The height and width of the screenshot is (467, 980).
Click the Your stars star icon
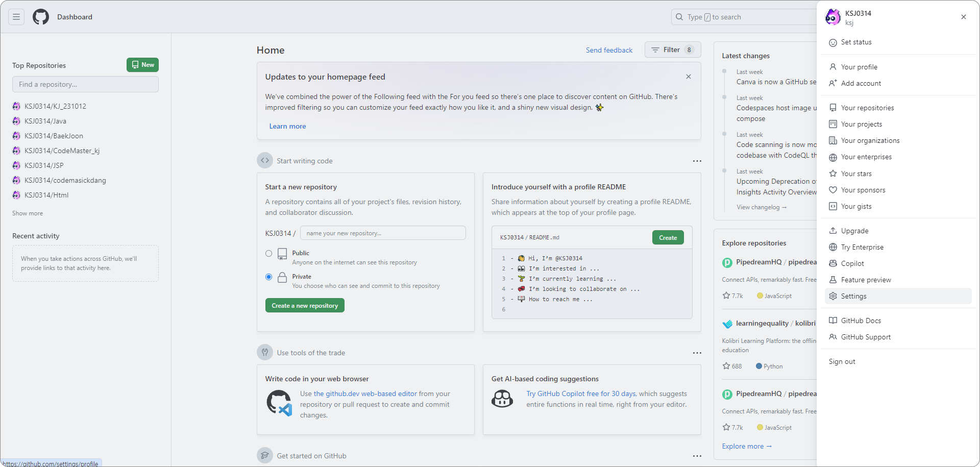coord(833,174)
